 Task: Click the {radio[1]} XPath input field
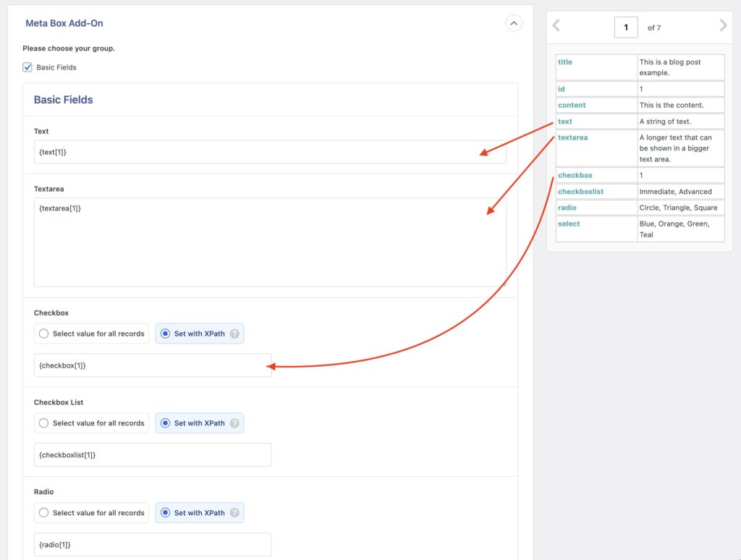coord(152,544)
